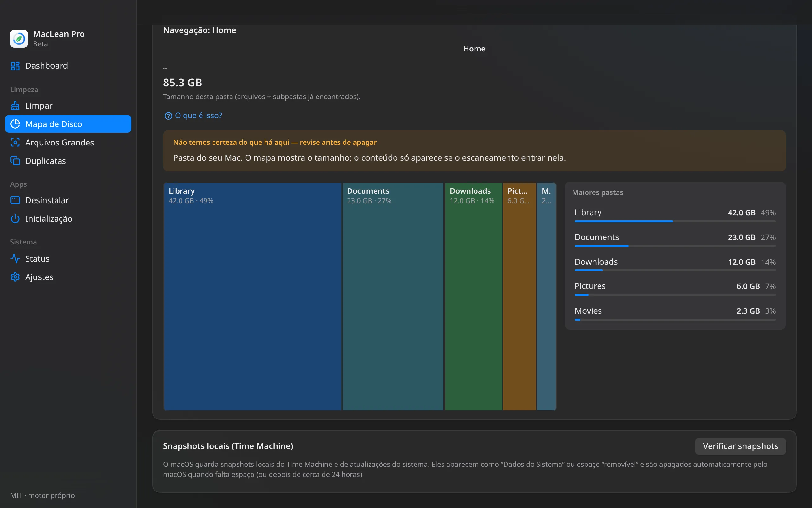Image resolution: width=812 pixels, height=508 pixels.
Task: Click the orange 'Não temos certeza' warning title
Action: tap(275, 143)
